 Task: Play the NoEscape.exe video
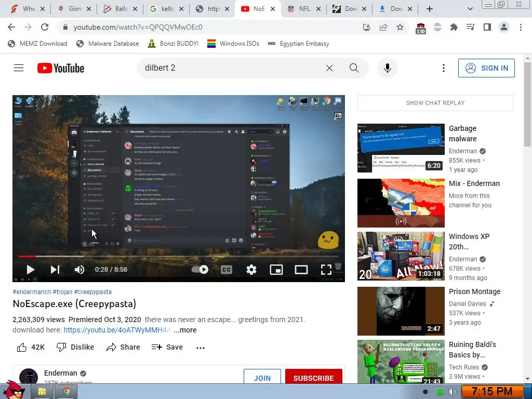click(x=31, y=270)
